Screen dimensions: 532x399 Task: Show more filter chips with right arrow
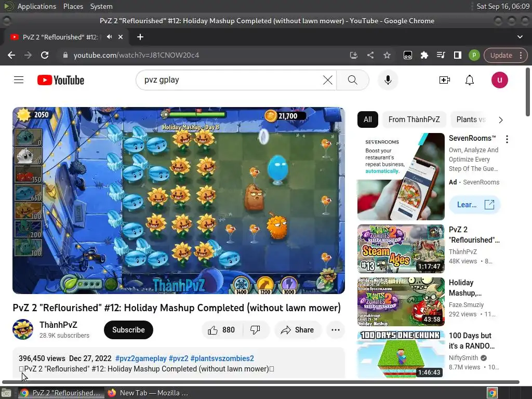(500, 120)
